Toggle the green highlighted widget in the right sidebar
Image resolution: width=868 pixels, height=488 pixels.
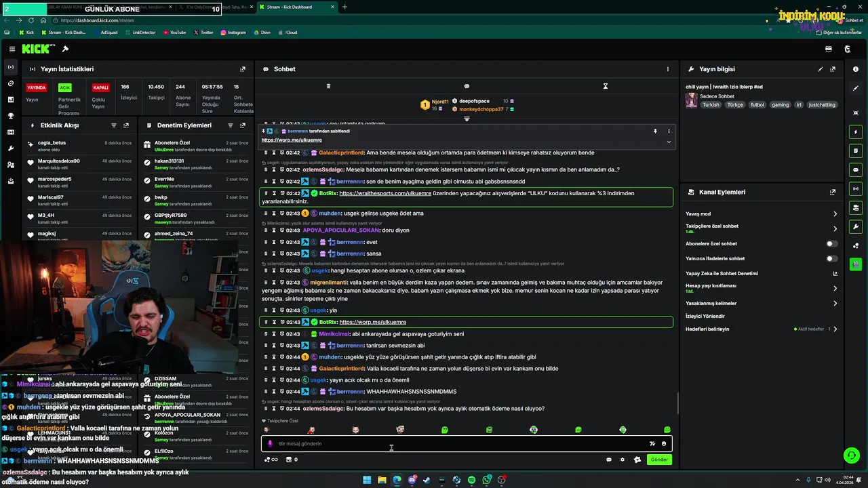(x=856, y=264)
